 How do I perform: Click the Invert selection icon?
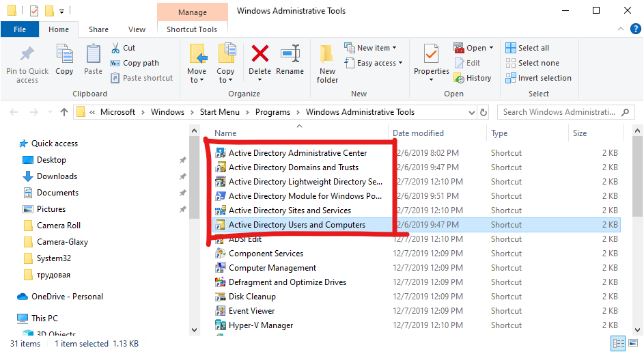tap(511, 78)
